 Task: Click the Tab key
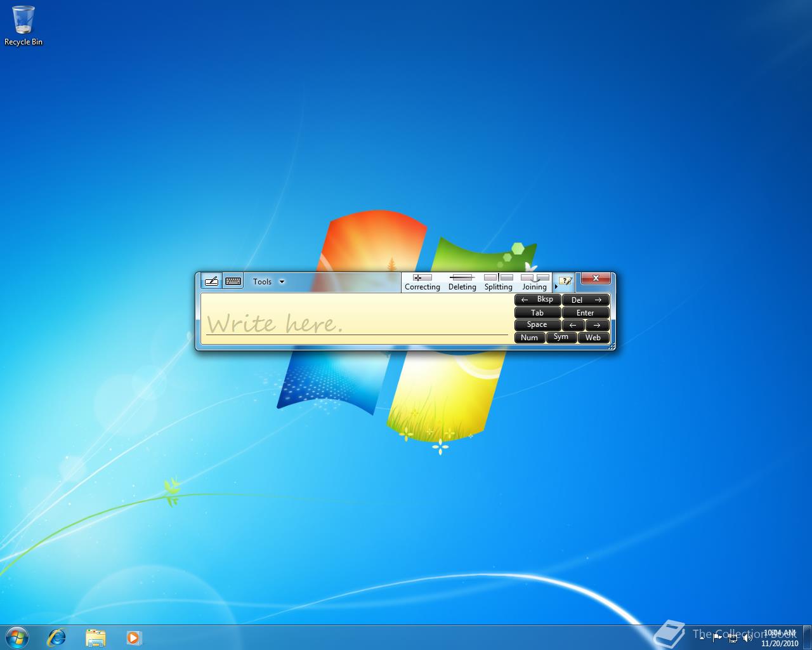click(538, 312)
